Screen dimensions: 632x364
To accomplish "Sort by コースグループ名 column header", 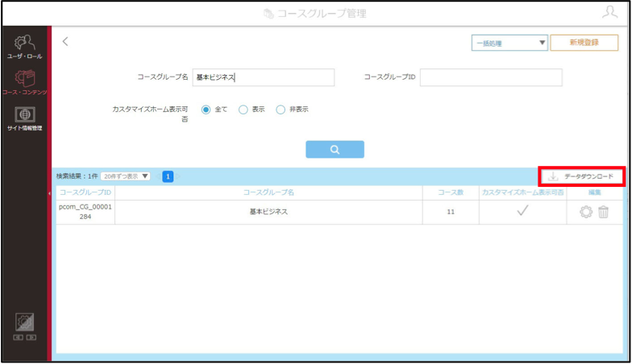I will 268,192.
